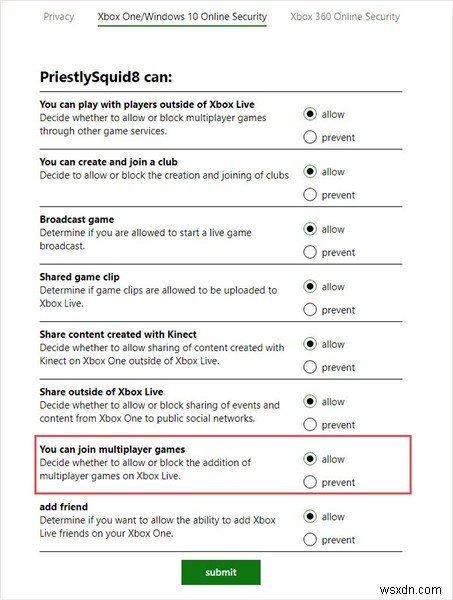The height and width of the screenshot is (600, 453).
Task: Set Broadcast game to allow
Action: pos(310,229)
